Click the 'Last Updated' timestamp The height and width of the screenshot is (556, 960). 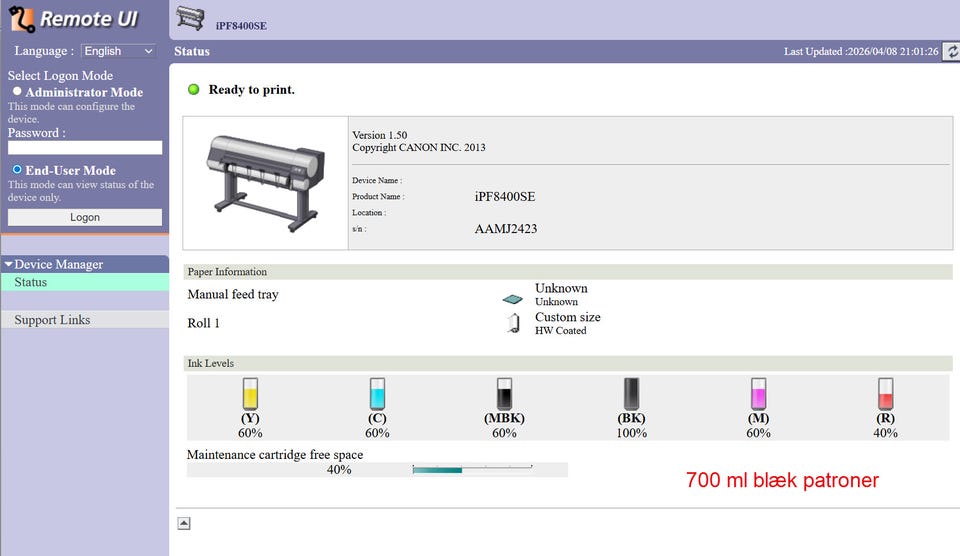tap(861, 51)
